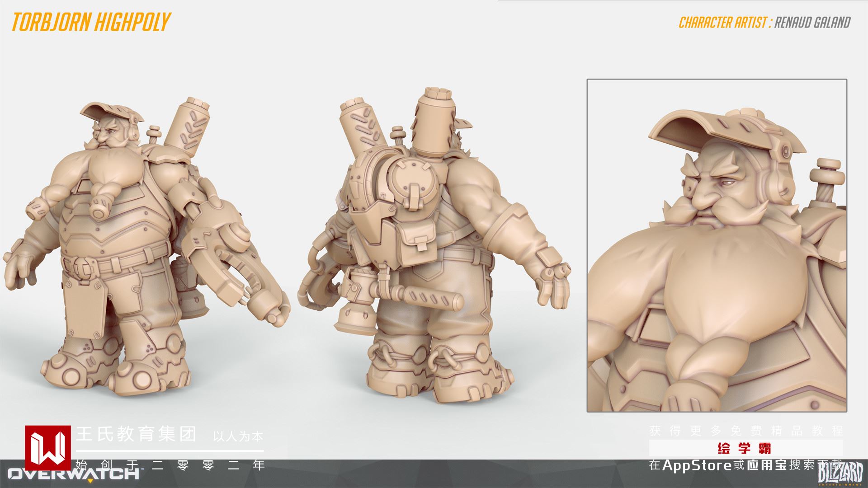This screenshot has height=488, width=868.
Task: Click the 以人为本 slogan text
Action: (x=238, y=436)
